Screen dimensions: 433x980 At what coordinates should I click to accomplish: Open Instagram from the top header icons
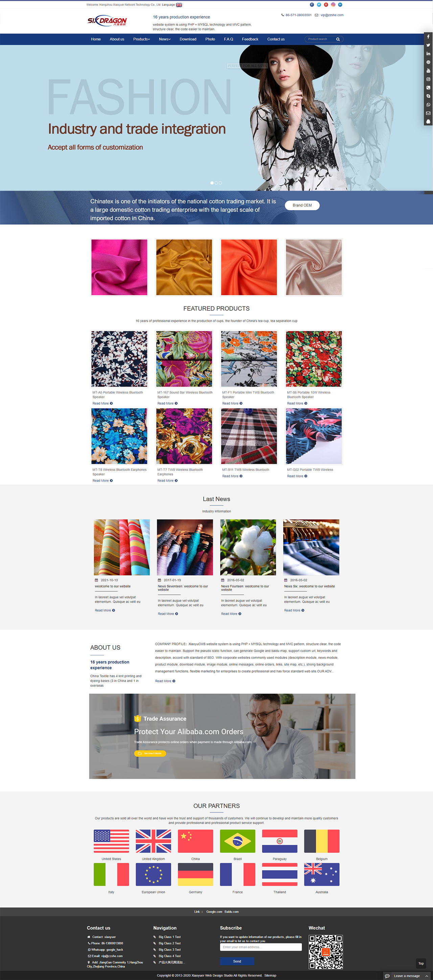[333, 5]
